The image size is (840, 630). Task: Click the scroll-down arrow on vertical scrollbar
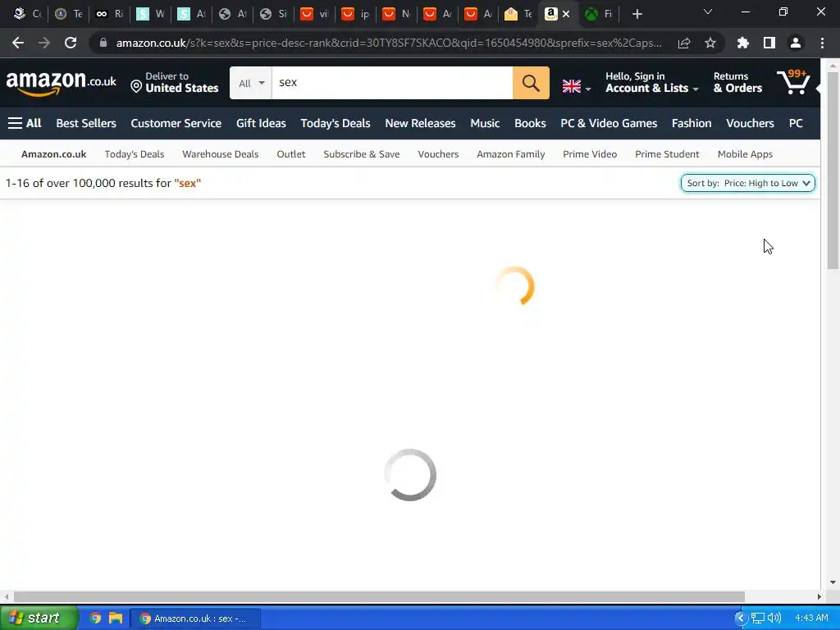pos(833,583)
